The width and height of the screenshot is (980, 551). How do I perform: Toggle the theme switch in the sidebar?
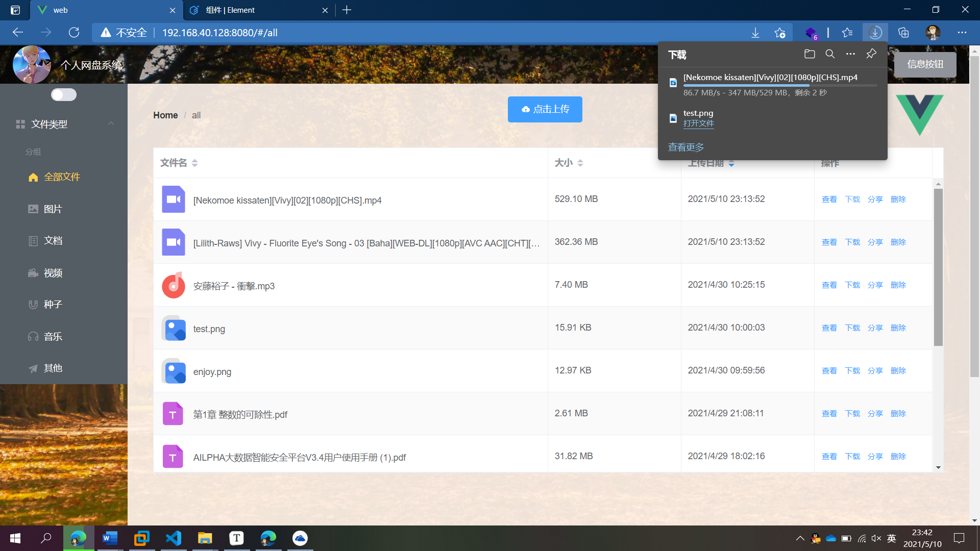pyautogui.click(x=63, y=94)
